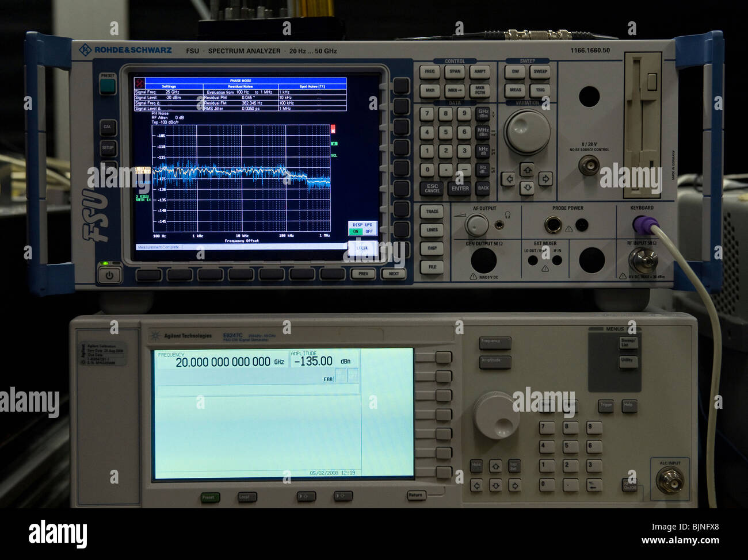748x560 pixels.
Task: Tap the PROBE POWER connector
Action: click(553, 225)
